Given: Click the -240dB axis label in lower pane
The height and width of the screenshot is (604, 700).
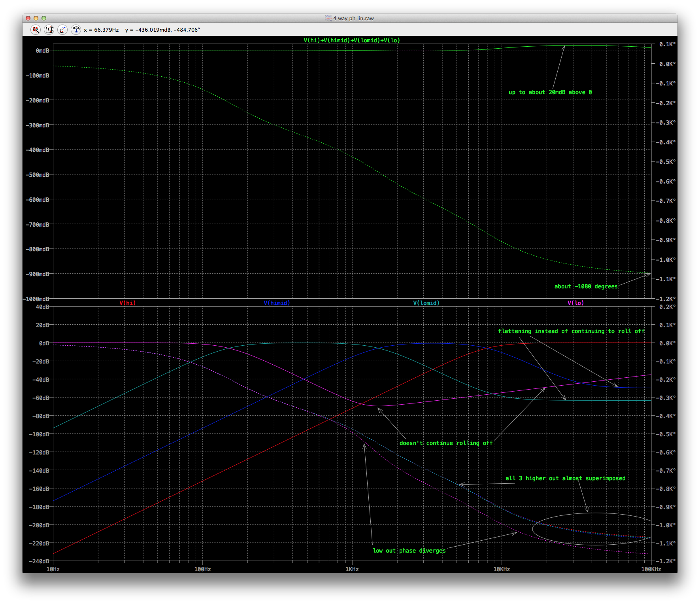Looking at the screenshot, I should click(39, 561).
